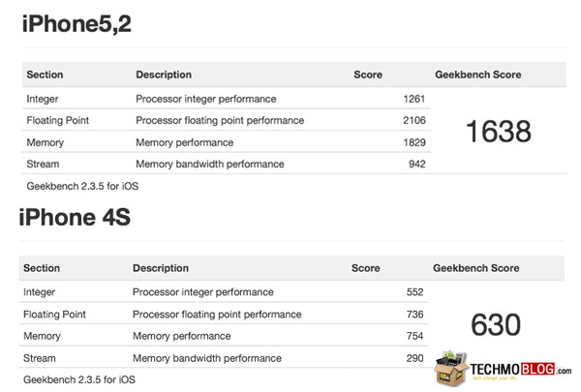Viewport: 581px width, 392px height.
Task: Click the Score column header in iPhone5,2 table
Action: (x=368, y=75)
